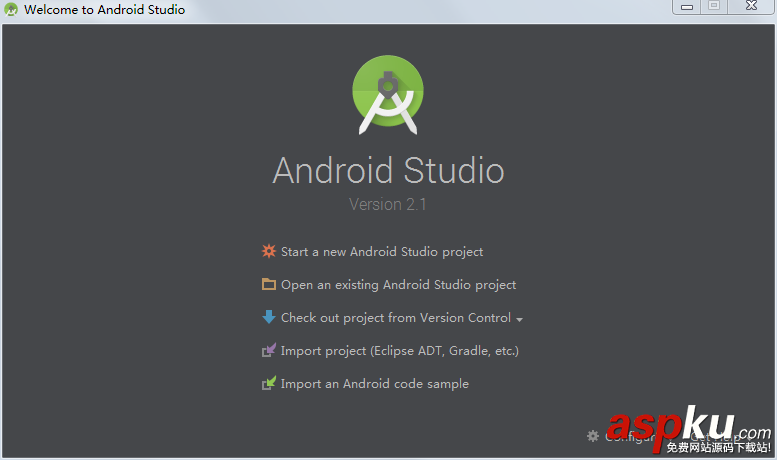The image size is (777, 460).
Task: Maximize the Welcome to Android Studio window
Action: pos(714,6)
